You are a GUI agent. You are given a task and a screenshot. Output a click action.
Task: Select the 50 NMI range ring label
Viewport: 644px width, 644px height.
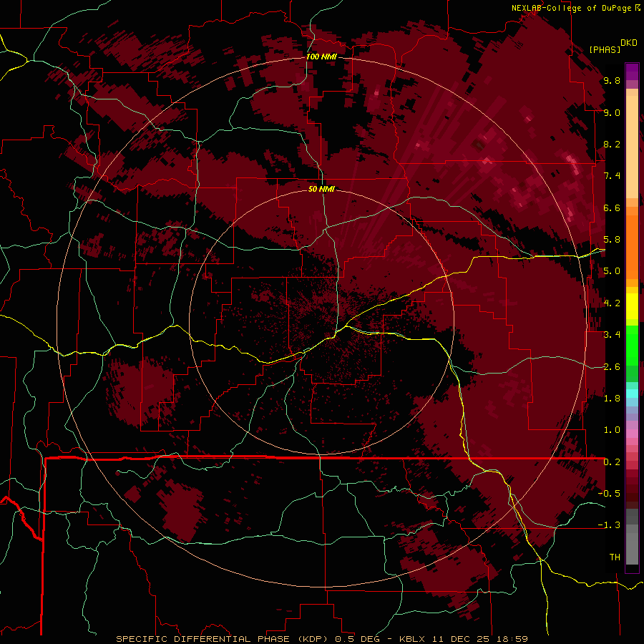[x=321, y=189]
